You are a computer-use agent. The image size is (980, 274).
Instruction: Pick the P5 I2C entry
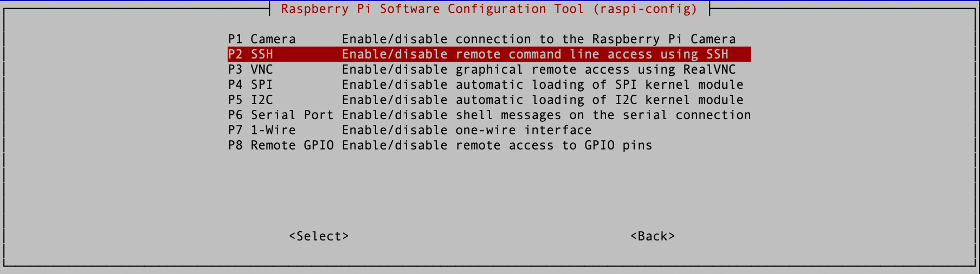pos(250,100)
